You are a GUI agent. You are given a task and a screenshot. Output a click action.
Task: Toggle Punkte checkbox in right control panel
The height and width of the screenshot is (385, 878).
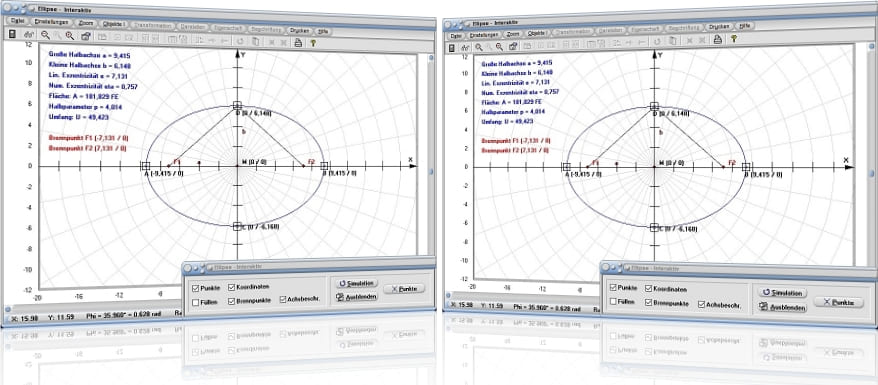point(613,288)
